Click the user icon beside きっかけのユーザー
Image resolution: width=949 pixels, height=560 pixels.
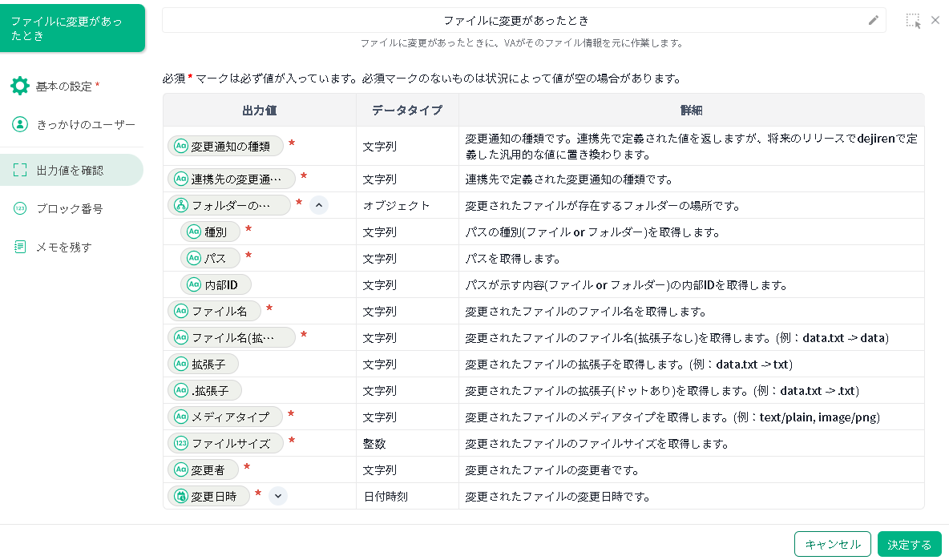pyautogui.click(x=20, y=124)
